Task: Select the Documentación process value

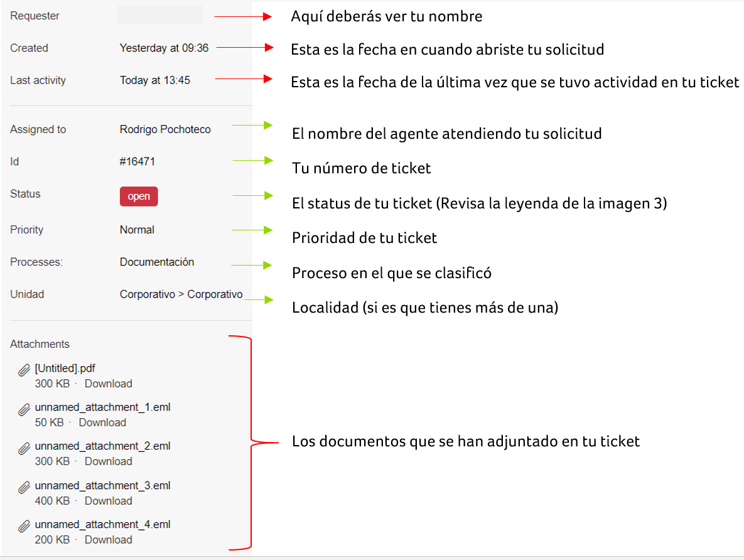Action: [x=157, y=262]
